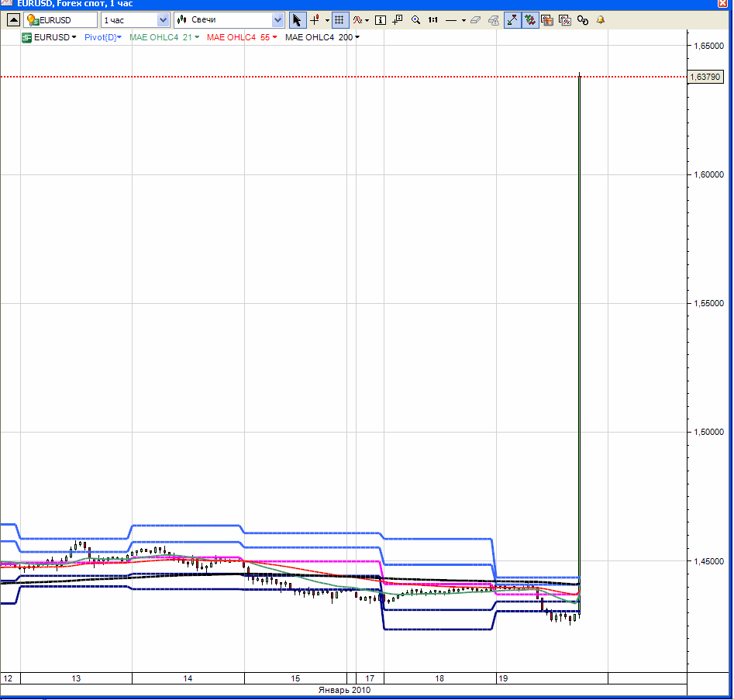Image resolution: width=734 pixels, height=700 pixels.
Task: Click date 14 on time axis
Action: pyautogui.click(x=188, y=678)
